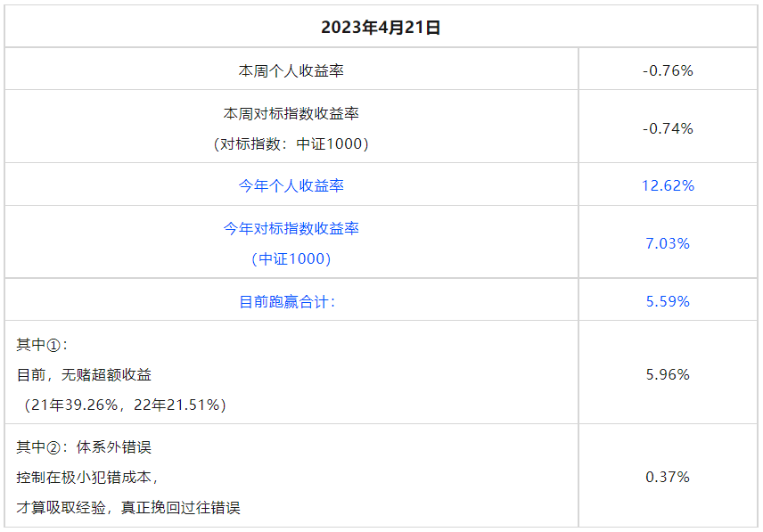Click the line 才算吸取经验，真正挽回过往错误
The height and width of the screenshot is (532, 763).
(128, 508)
